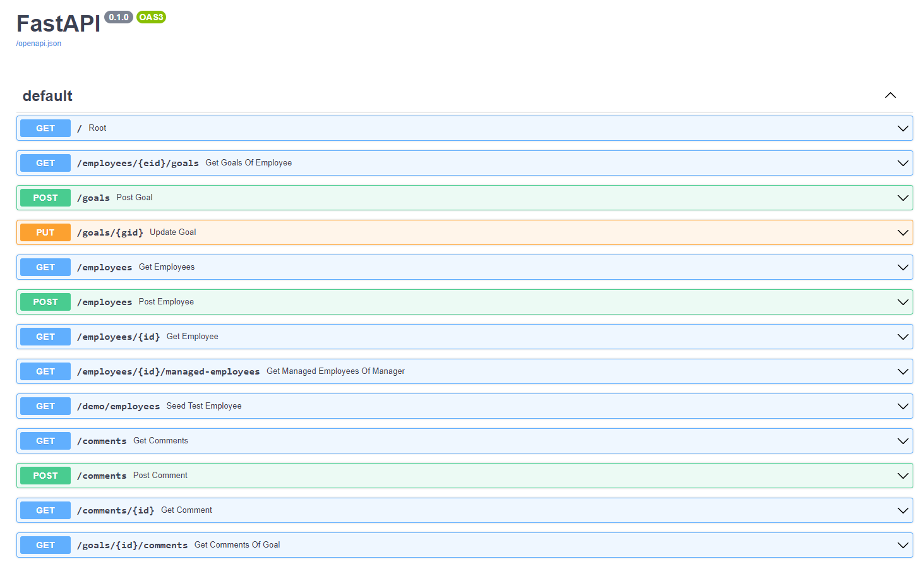The width and height of the screenshot is (924, 564).
Task: Open the /openapi.json link
Action: tap(39, 44)
